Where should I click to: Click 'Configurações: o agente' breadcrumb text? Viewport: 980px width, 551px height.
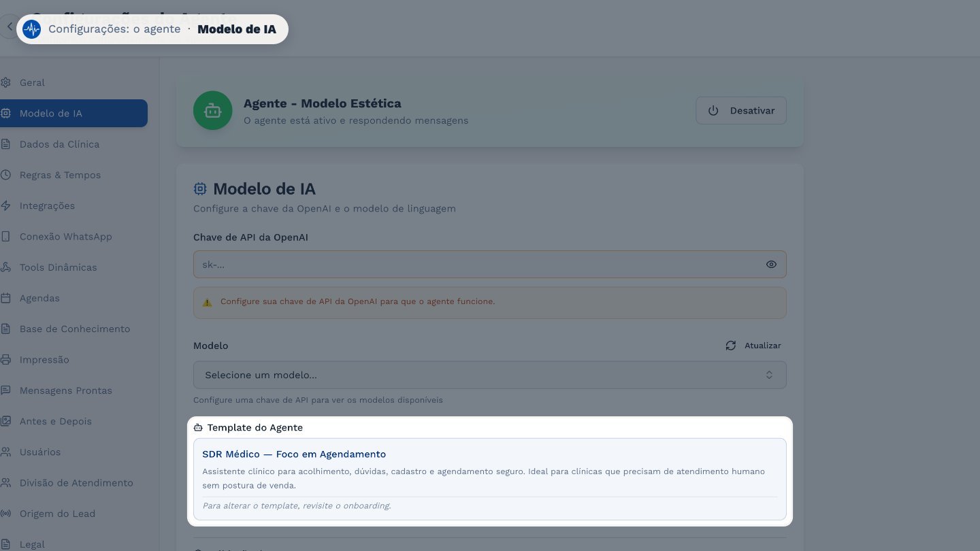tap(114, 29)
